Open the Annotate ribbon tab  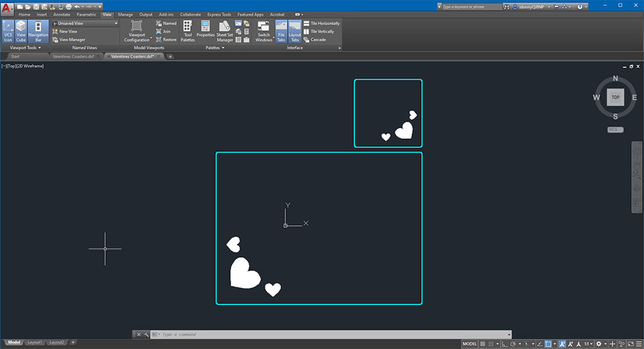coord(62,14)
